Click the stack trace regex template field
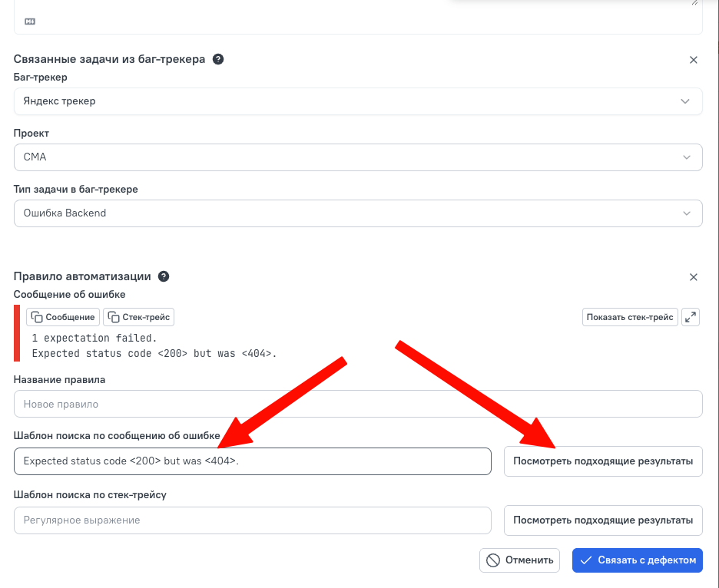Screen dimensions: 719x588 click(253, 520)
